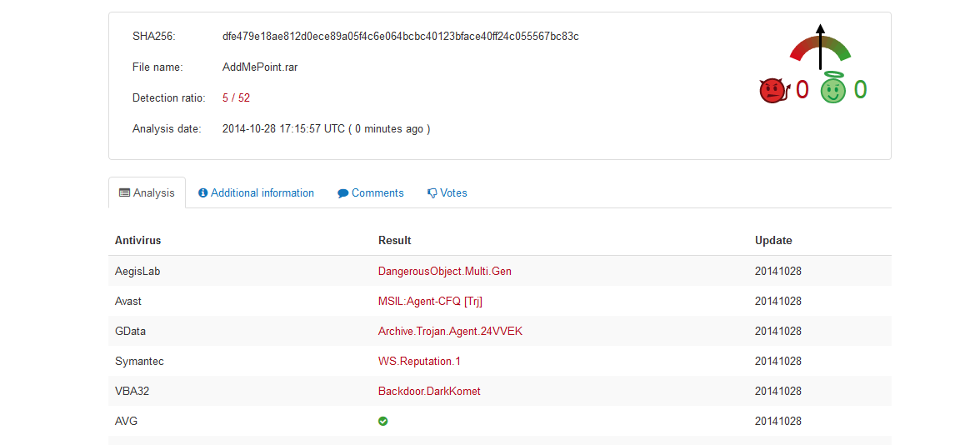Image resolution: width=980 pixels, height=445 pixels.
Task: Click MSIL:Agent-CFQ [Trj] result
Action: tap(430, 301)
